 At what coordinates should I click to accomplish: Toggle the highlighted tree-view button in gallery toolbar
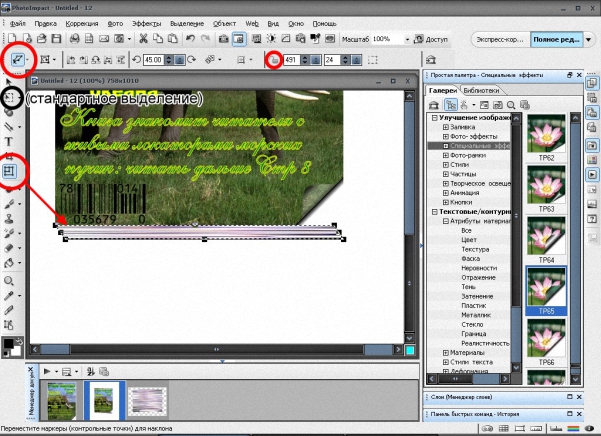pyautogui.click(x=450, y=105)
